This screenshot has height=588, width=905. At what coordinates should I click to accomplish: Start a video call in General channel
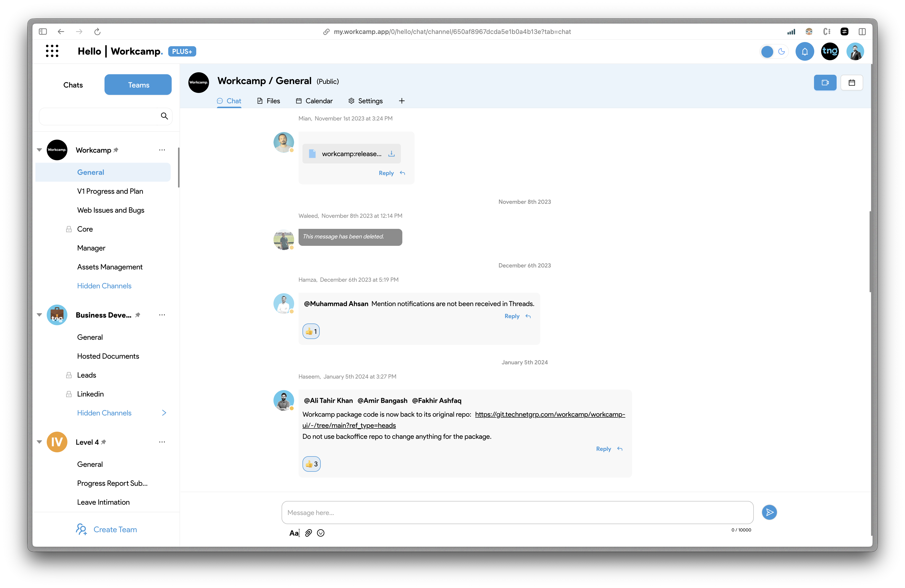(x=825, y=83)
